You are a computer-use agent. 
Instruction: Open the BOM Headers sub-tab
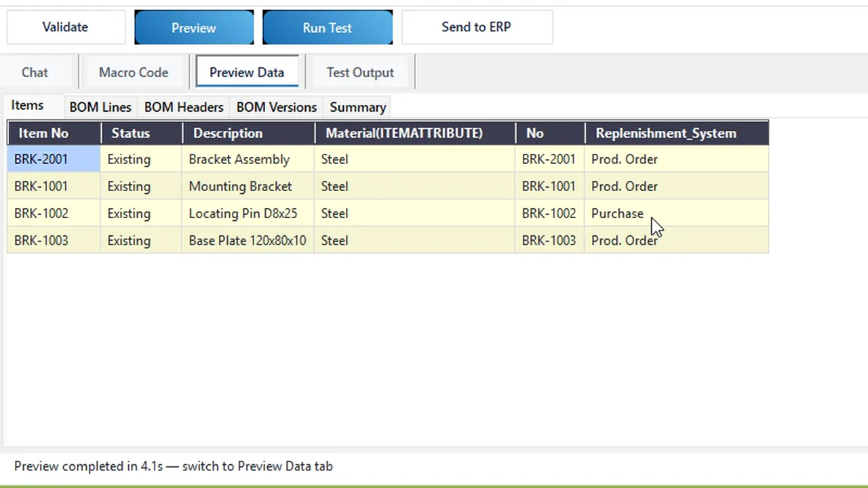tap(184, 107)
